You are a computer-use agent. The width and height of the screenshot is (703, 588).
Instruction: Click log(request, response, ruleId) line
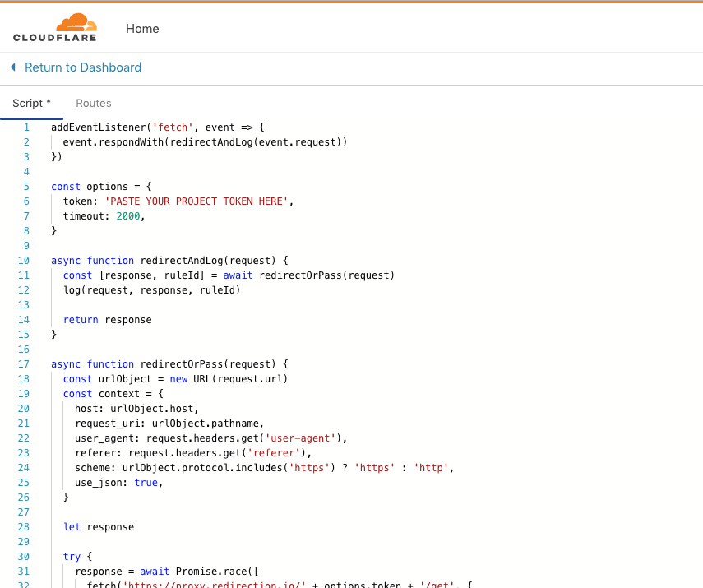click(151, 290)
